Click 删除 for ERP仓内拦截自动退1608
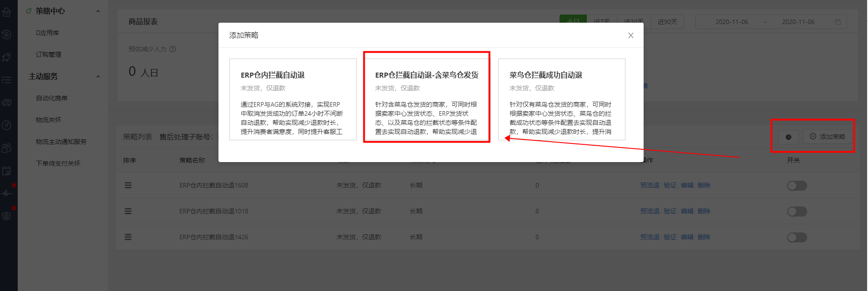 pyautogui.click(x=704, y=185)
